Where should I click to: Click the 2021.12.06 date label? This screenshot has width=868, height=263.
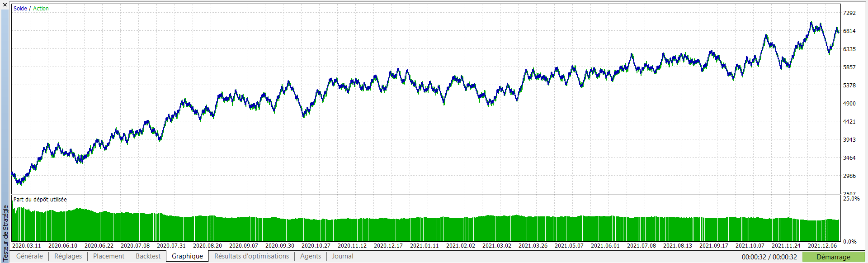click(x=822, y=246)
